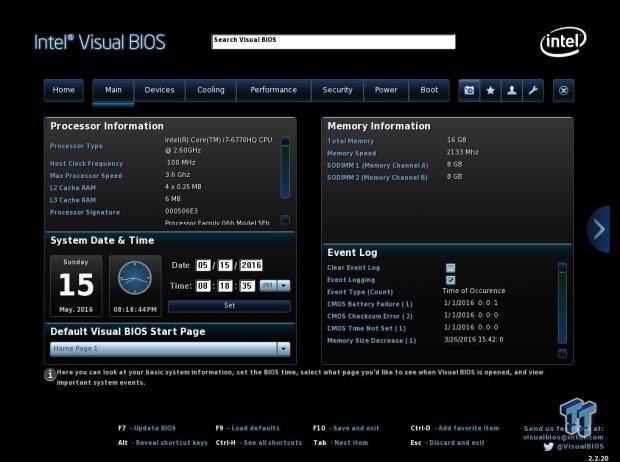Click the F7 Update BIOS shortcut hint
The image size is (620, 462).
click(147, 428)
